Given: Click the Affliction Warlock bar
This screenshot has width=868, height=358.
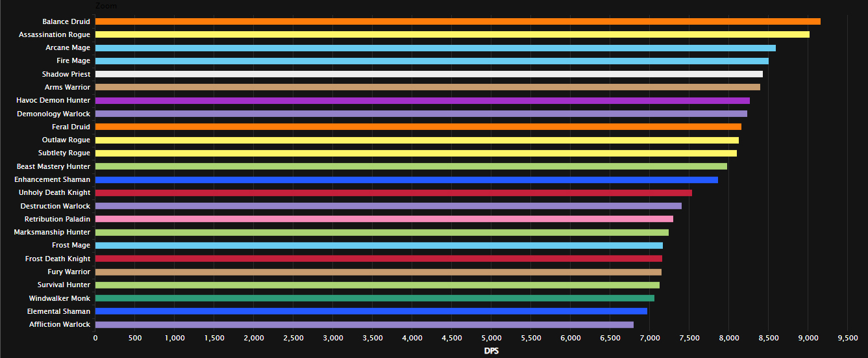Looking at the screenshot, I should (364, 325).
